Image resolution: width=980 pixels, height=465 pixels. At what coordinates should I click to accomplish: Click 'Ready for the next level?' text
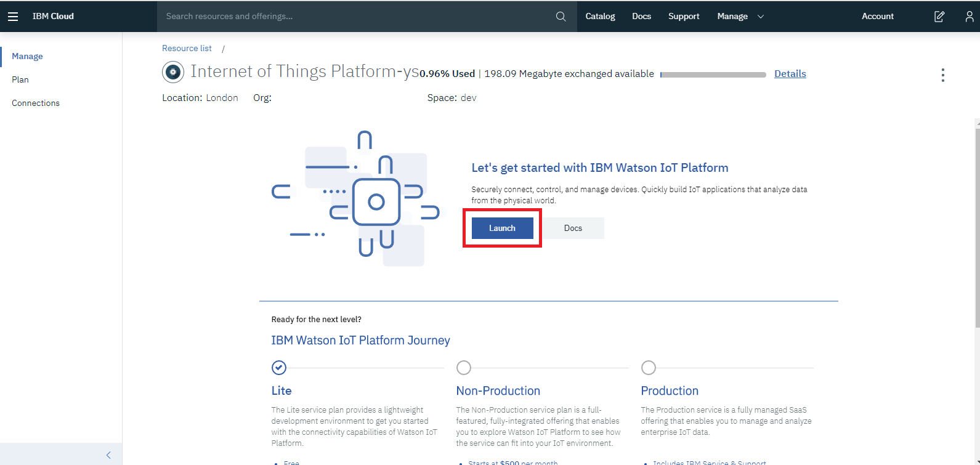click(316, 319)
